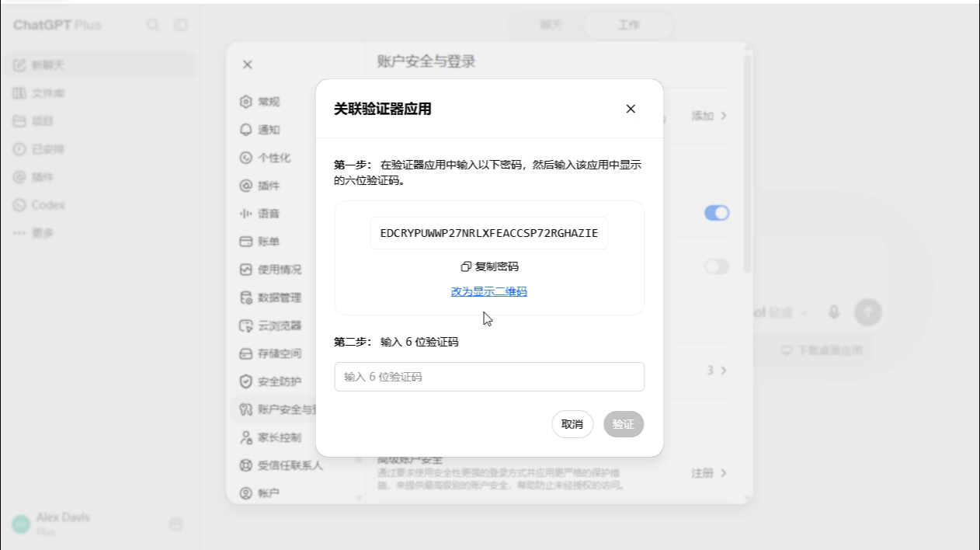980x550 pixels.
Task: Open 文件库 in main sidebar
Action: point(99,93)
